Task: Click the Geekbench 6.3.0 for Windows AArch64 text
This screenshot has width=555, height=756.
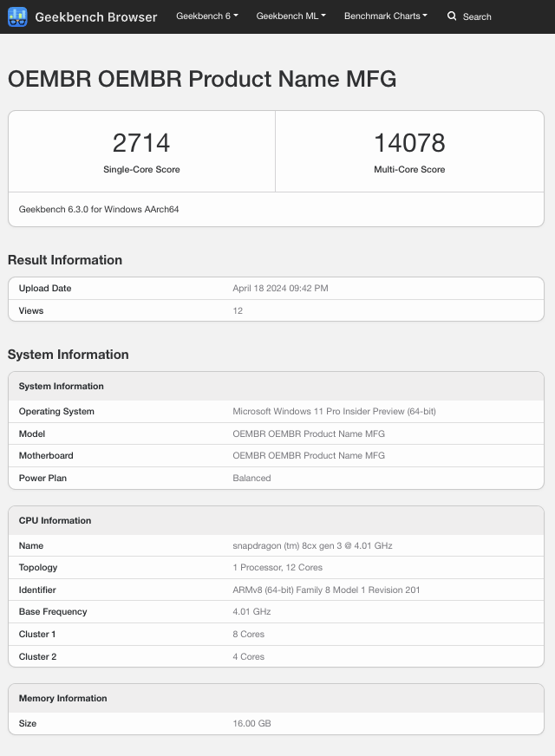Action: [x=99, y=209]
